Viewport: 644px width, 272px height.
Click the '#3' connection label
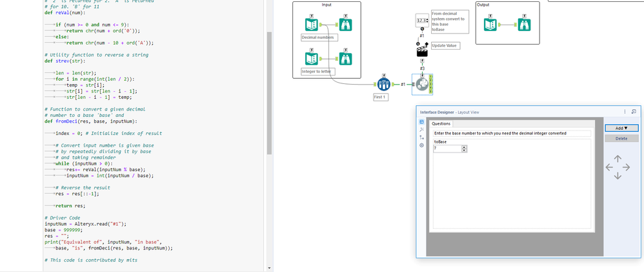422,68
